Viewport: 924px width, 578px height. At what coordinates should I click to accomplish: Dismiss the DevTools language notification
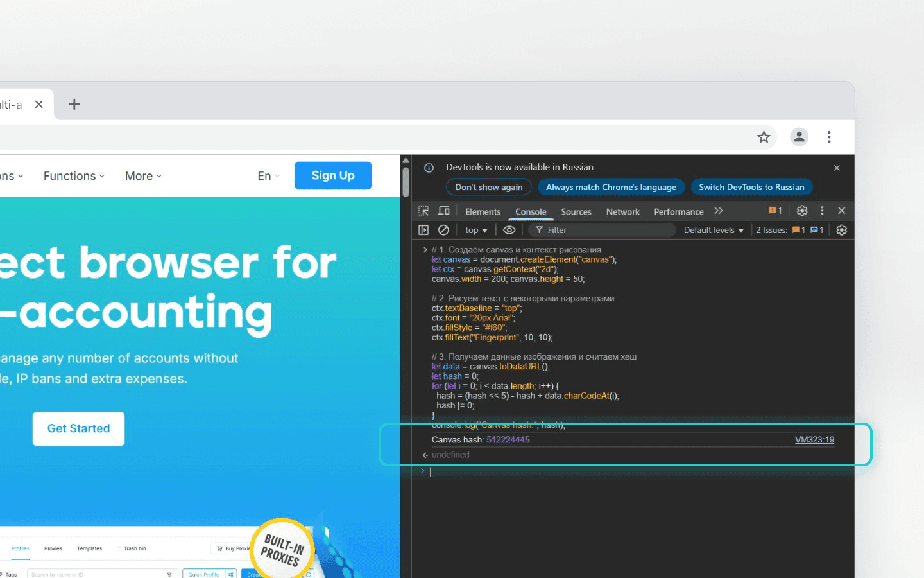point(837,168)
